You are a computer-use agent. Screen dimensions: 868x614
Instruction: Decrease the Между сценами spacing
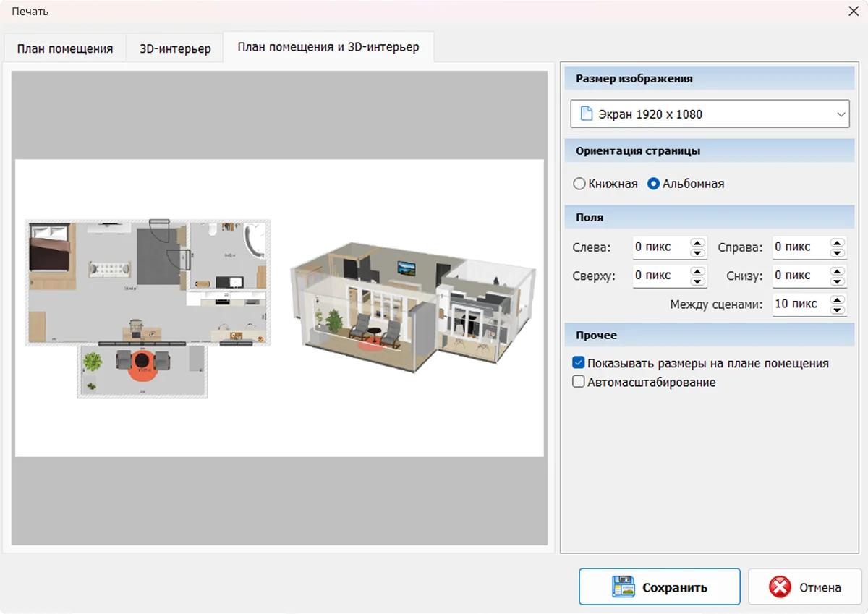(x=838, y=309)
